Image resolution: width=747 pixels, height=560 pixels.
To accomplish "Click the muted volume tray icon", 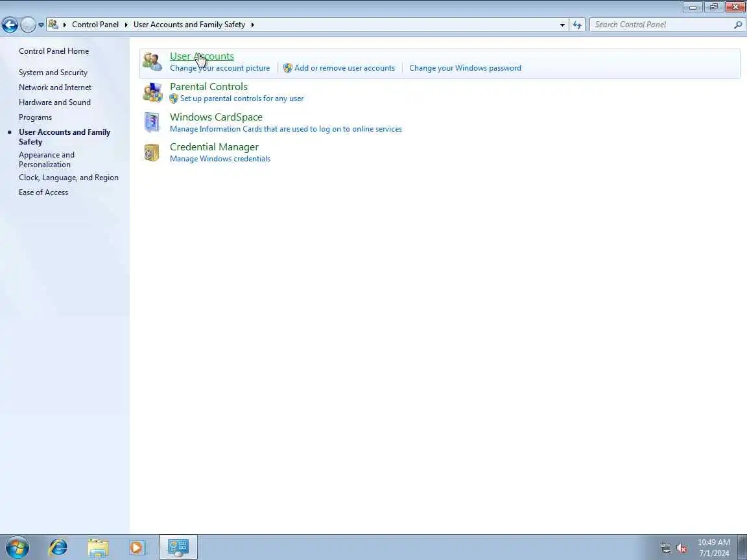I will tap(682, 548).
